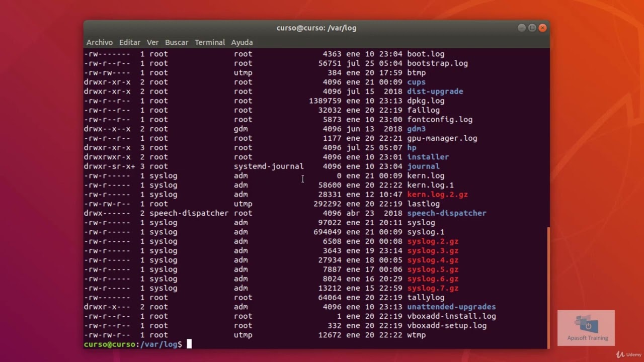Screen dimensions: 644x362
Task: Click the syslog.3.gz archive name
Action: tap(433, 251)
